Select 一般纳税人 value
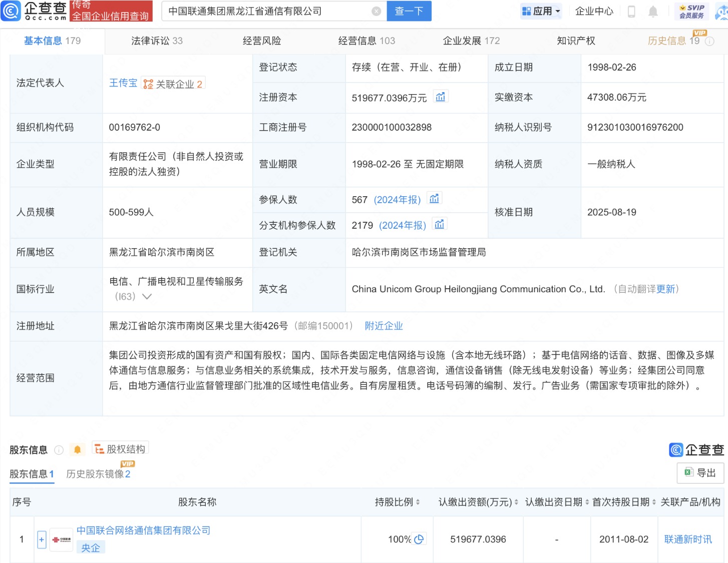 tap(611, 164)
